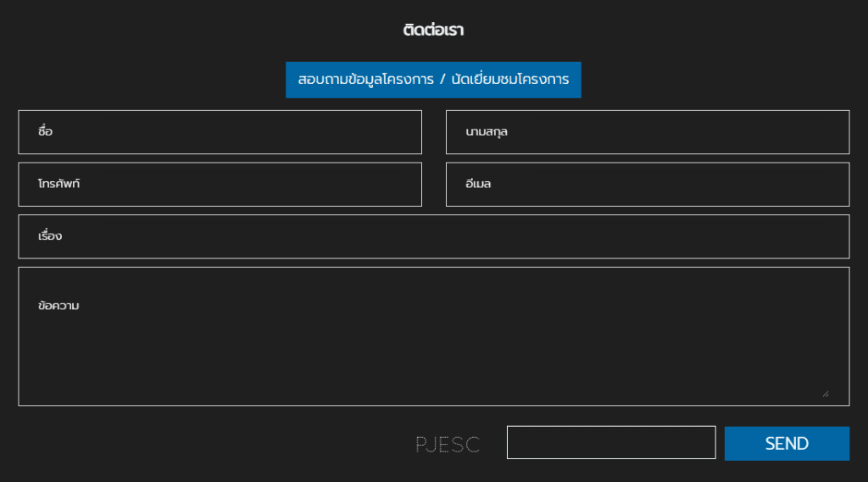Click the เรื่อง placeholder label
This screenshot has height=482, width=868.
point(50,236)
